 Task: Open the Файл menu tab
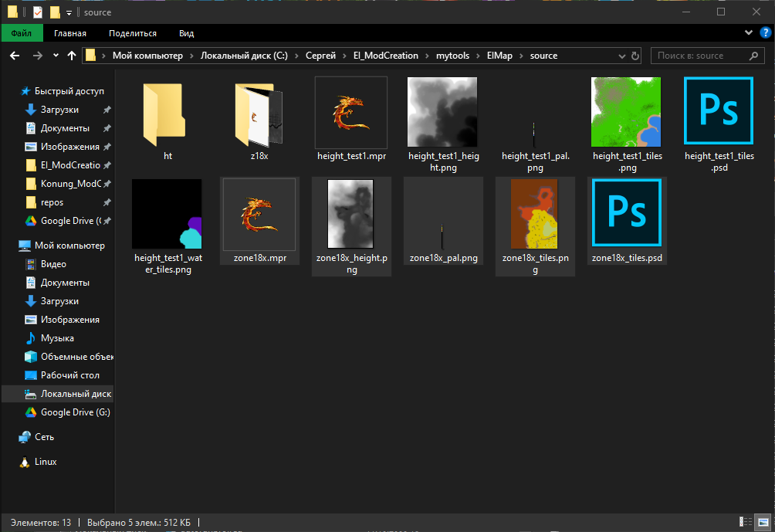click(22, 33)
